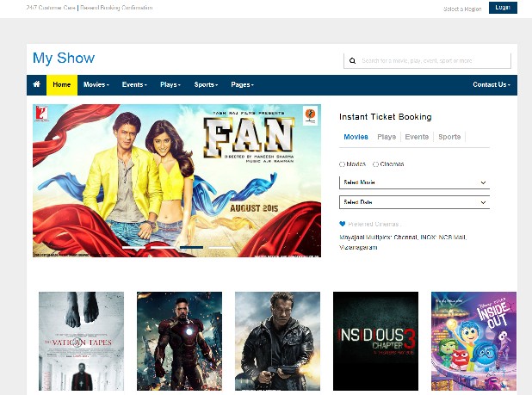This screenshot has height=395, width=532.
Task: Focus the movie search input field
Action: coord(427,61)
